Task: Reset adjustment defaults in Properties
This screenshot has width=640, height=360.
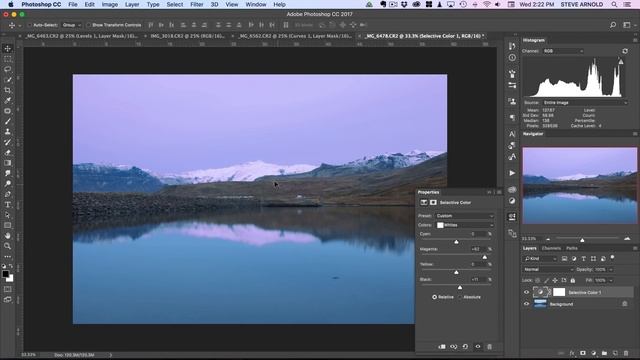Action: [x=465, y=347]
